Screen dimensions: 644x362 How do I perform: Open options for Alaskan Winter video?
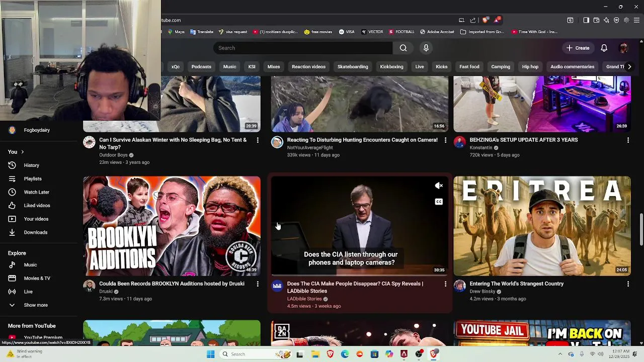click(x=258, y=140)
